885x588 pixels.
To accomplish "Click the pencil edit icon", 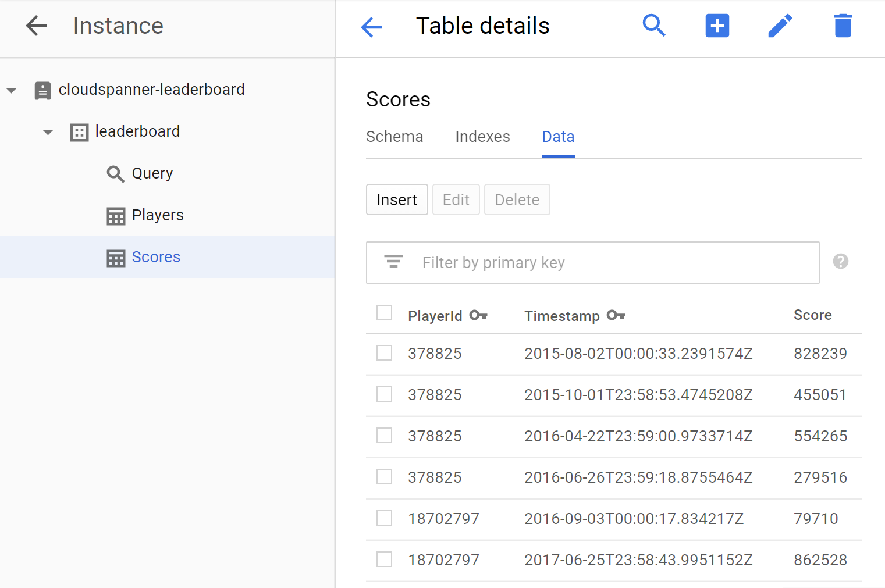I will (x=780, y=26).
